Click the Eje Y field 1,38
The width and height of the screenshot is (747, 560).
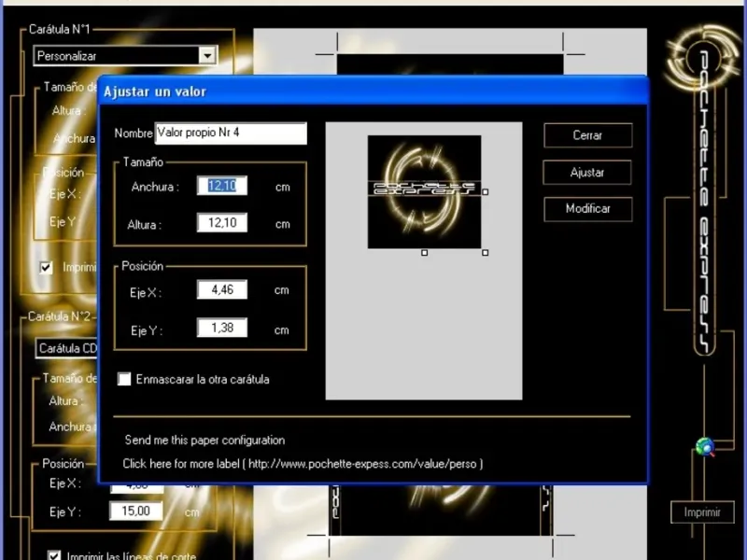click(x=222, y=328)
